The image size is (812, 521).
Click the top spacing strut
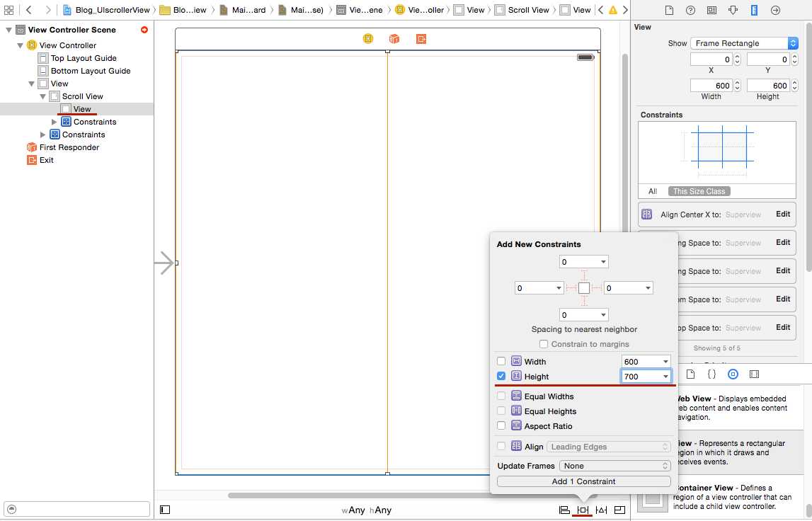(x=583, y=275)
